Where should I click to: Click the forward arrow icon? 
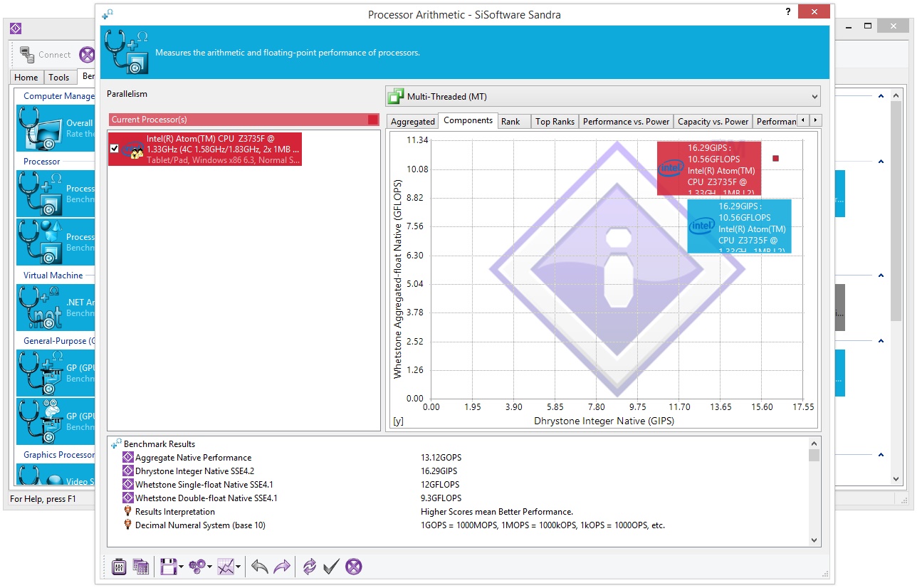click(x=283, y=567)
